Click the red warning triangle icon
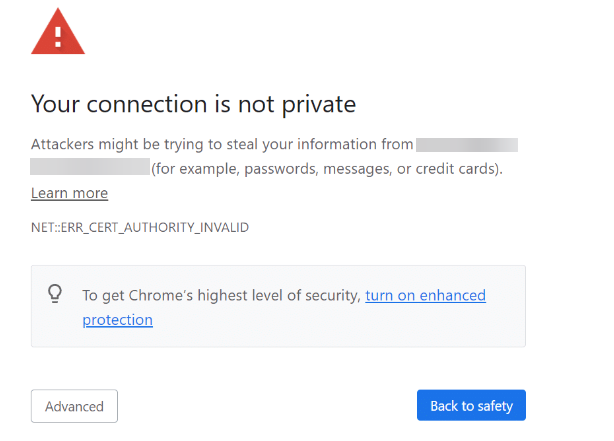 (x=58, y=37)
